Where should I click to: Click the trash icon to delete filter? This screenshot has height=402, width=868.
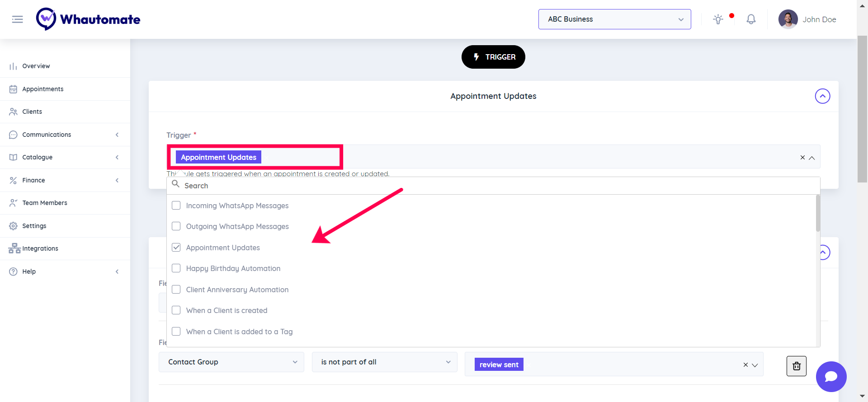tap(796, 366)
